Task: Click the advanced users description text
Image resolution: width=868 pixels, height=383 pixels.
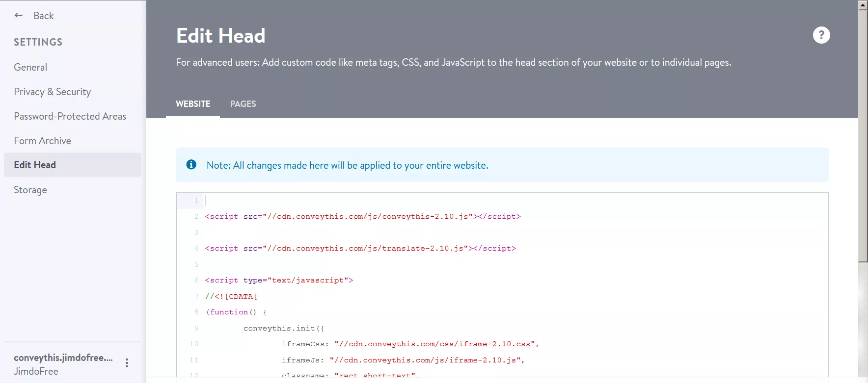Action: pos(454,62)
